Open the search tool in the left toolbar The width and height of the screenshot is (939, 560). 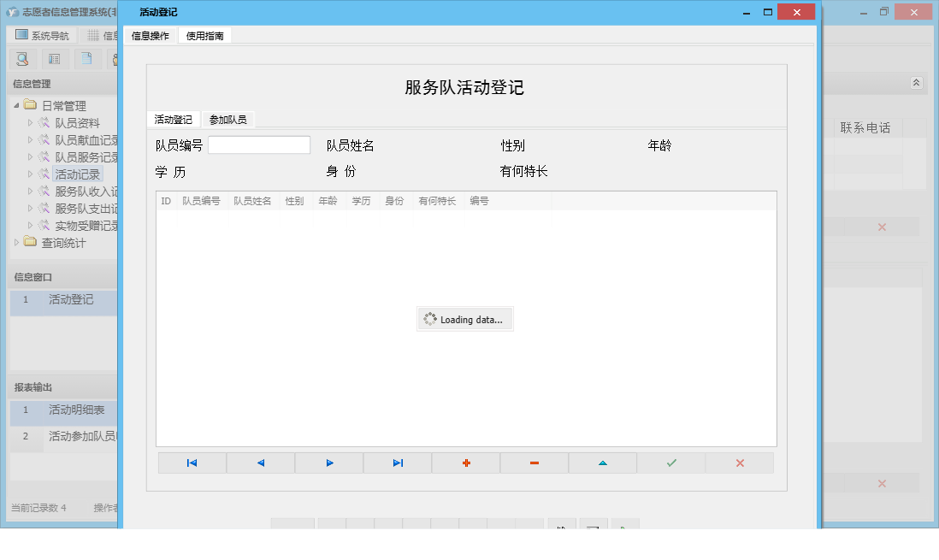pos(21,59)
